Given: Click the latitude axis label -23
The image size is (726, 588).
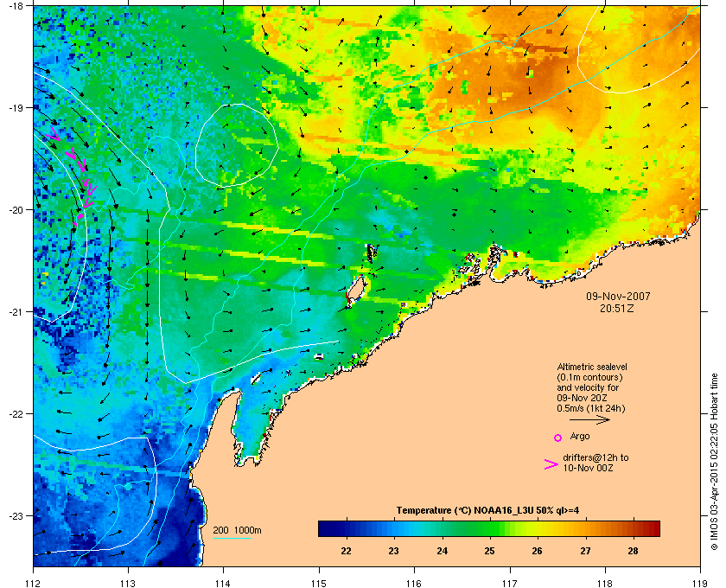Looking at the screenshot, I should click(16, 515).
